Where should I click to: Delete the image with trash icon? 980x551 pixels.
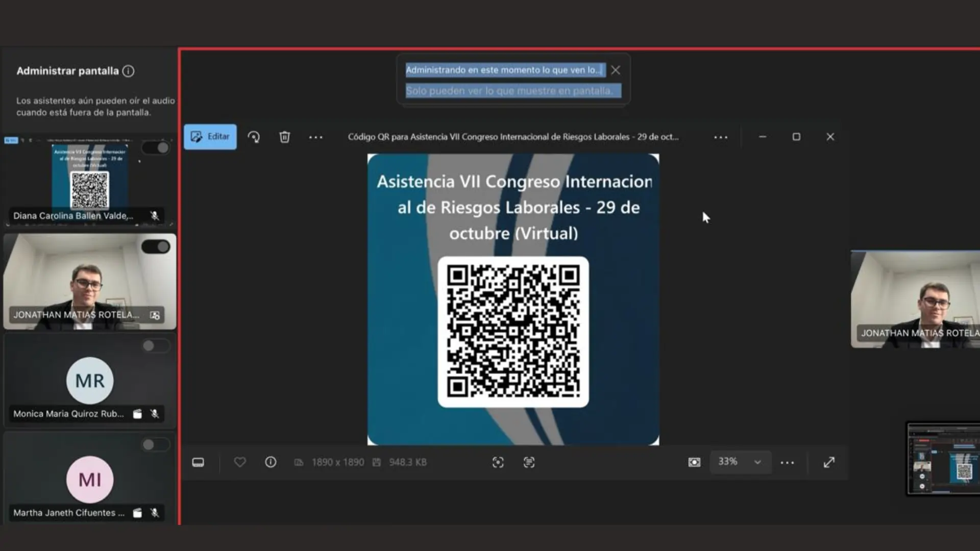click(x=285, y=137)
